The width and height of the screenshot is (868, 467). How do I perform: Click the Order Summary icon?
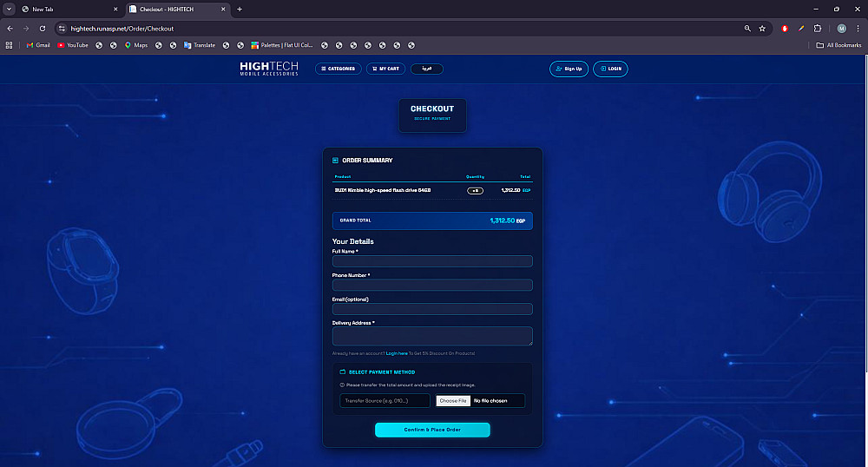click(335, 161)
